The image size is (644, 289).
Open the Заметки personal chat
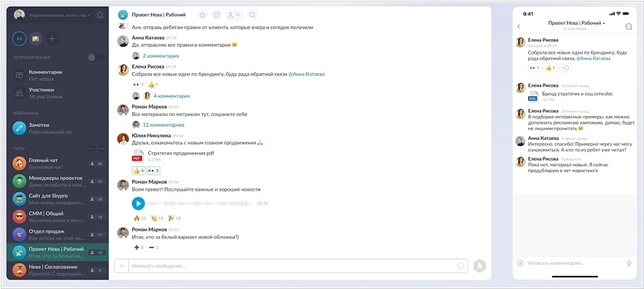click(58, 128)
